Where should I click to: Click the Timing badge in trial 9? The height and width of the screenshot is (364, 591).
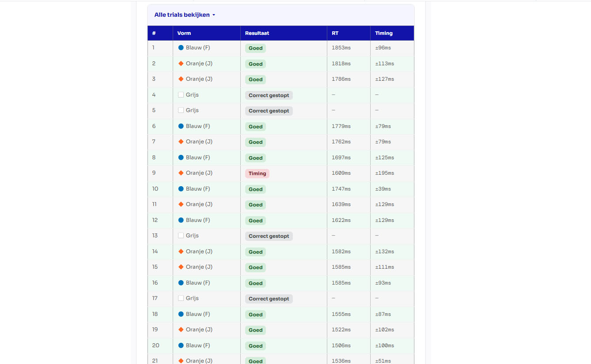[257, 173]
